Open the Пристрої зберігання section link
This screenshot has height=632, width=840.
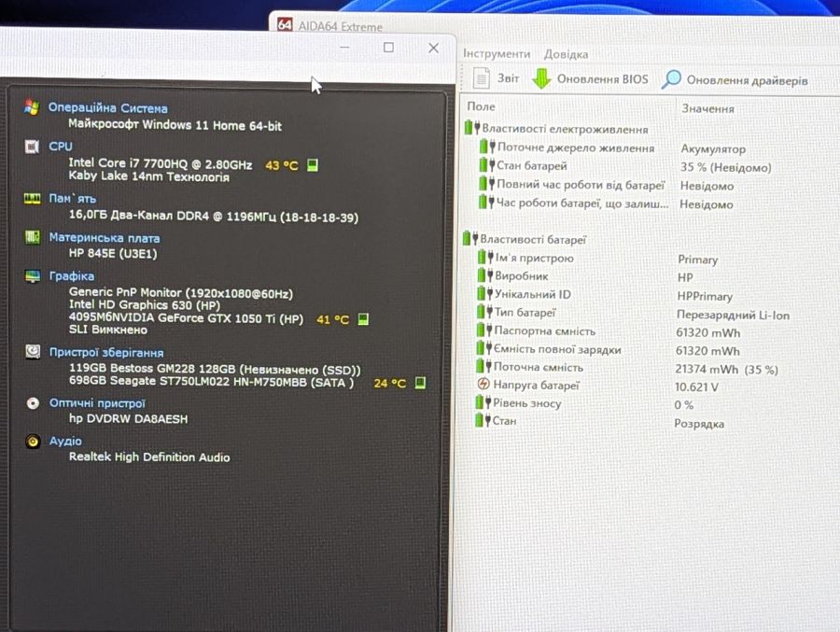106,353
